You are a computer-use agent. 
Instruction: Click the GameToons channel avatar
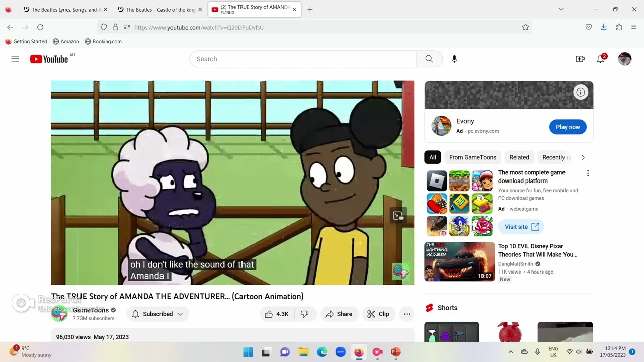59,313
